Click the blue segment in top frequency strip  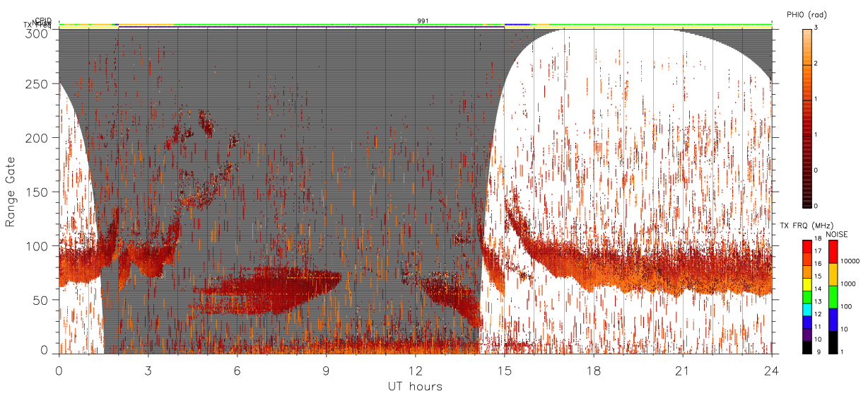517,24
